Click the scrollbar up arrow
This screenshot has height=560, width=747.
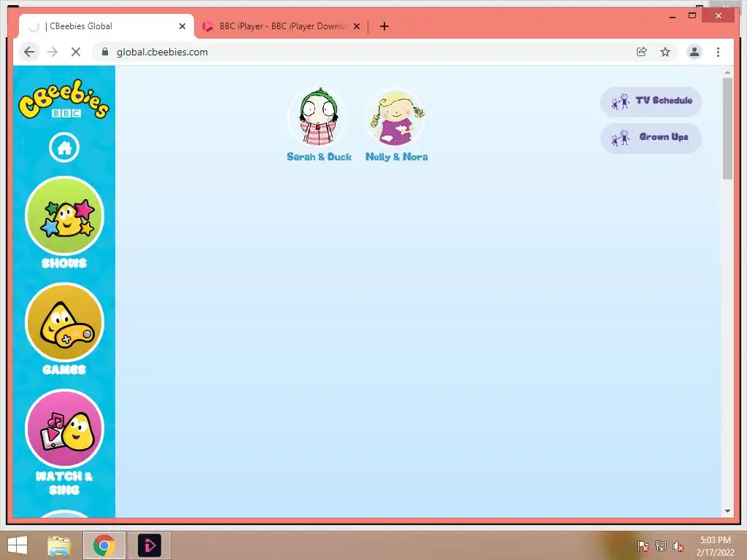tap(727, 72)
